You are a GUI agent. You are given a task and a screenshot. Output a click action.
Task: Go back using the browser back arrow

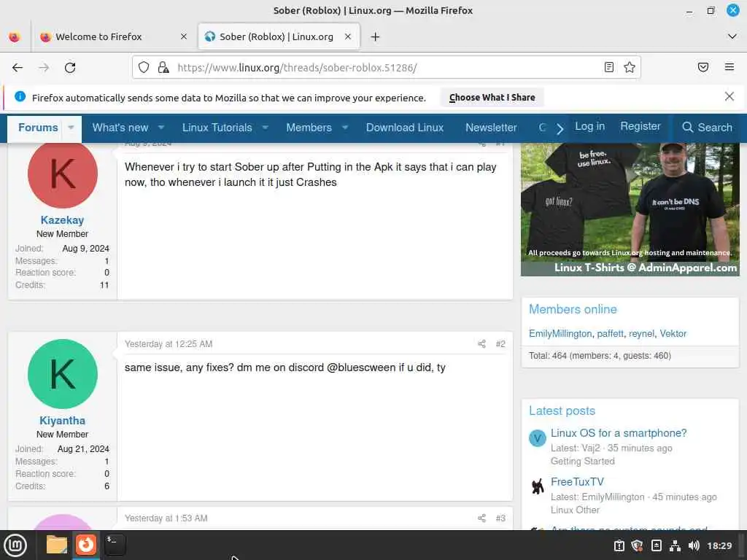click(x=18, y=68)
